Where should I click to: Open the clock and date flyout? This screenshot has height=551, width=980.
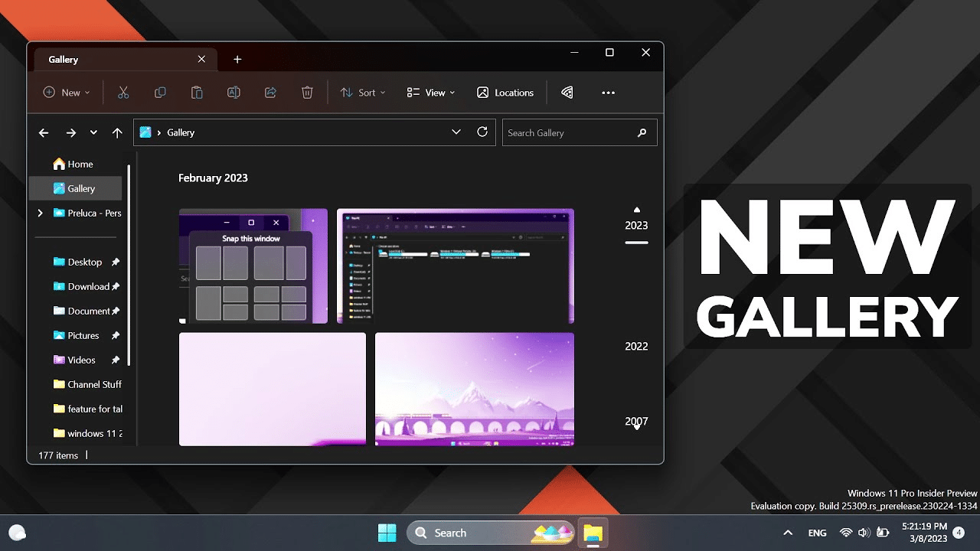[x=924, y=533]
